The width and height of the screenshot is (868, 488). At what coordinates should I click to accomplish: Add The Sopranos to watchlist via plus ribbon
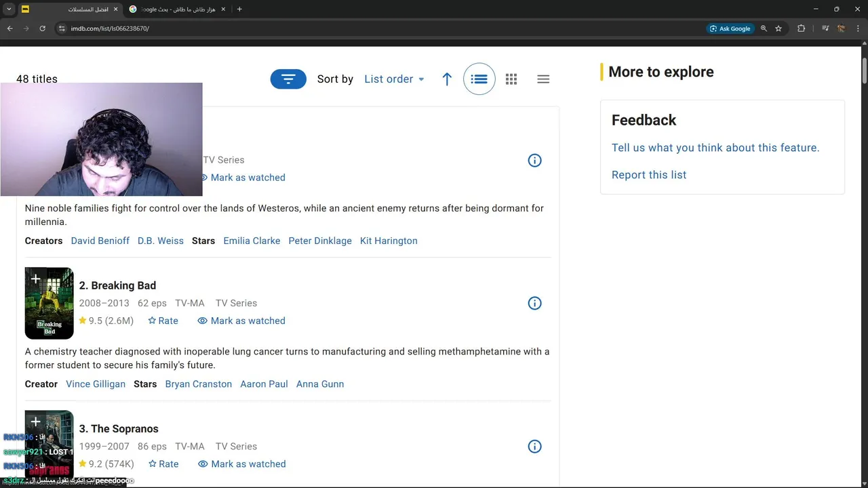pos(35,422)
